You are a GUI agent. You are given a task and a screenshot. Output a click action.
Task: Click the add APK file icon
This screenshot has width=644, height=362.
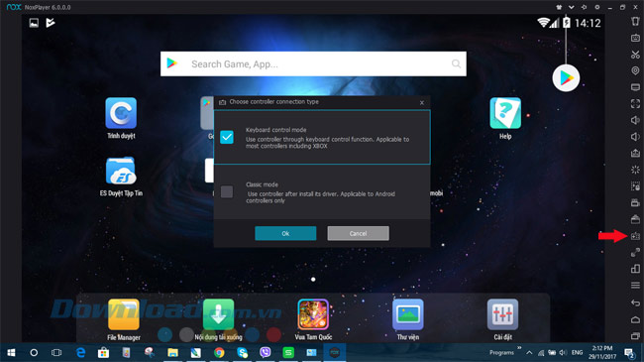point(635,153)
